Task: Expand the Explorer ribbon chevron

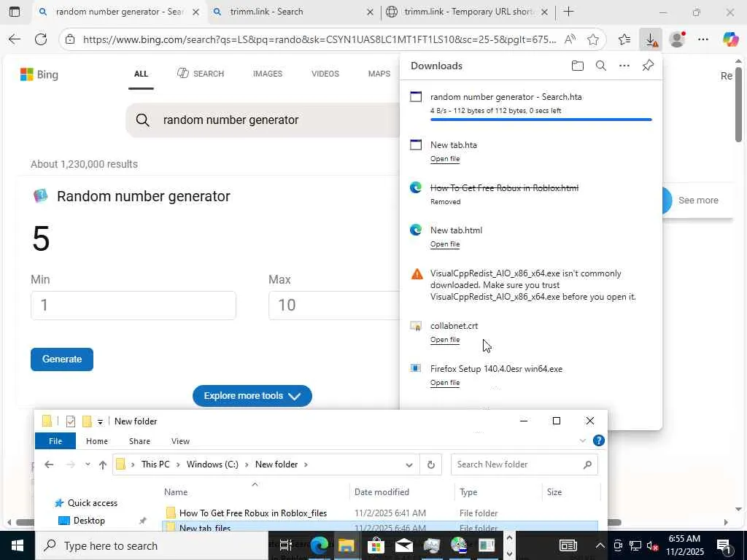Action: (x=582, y=441)
